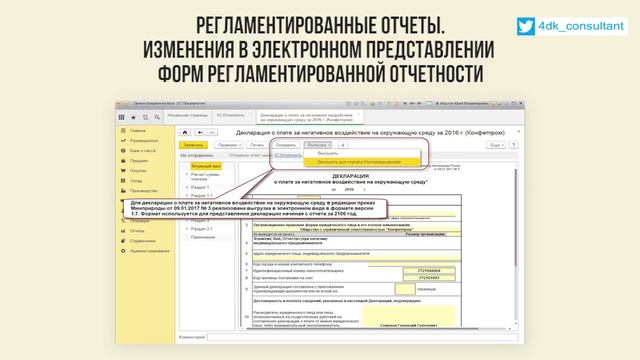
Task: Click the Записать button
Action: pos(193,145)
